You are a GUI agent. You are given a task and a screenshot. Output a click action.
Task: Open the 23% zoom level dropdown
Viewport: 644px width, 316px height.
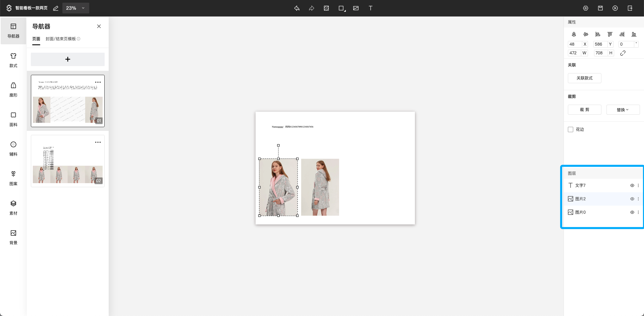coord(75,8)
